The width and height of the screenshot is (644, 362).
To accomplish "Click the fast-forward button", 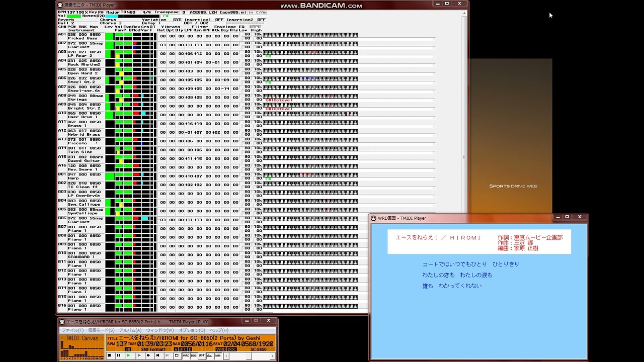I will pyautogui.click(x=148, y=355).
